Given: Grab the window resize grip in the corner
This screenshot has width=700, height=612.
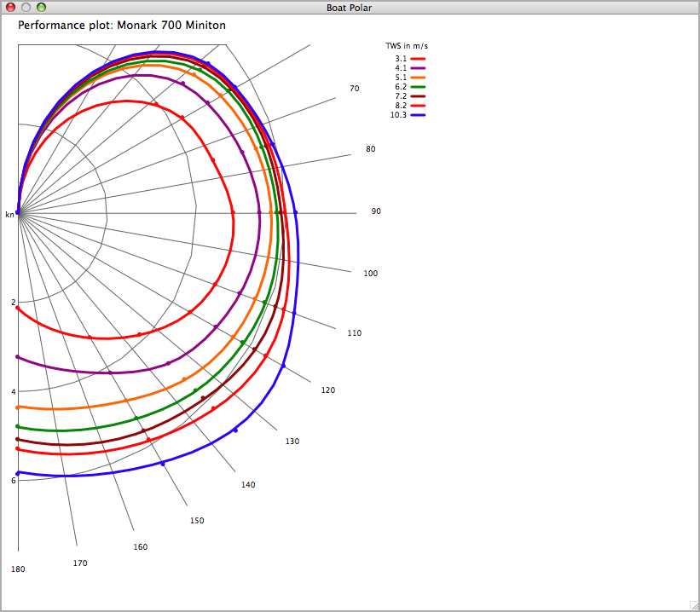Looking at the screenshot, I should pos(694,606).
